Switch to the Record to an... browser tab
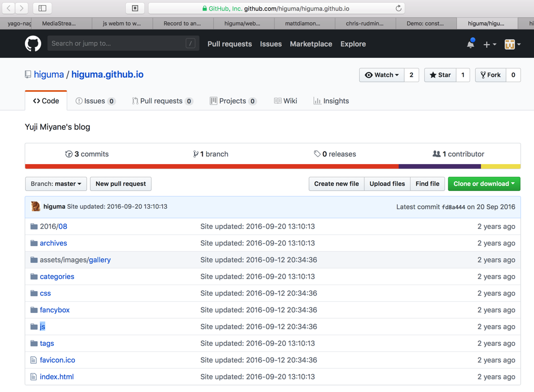The width and height of the screenshot is (534, 392). coord(183,23)
